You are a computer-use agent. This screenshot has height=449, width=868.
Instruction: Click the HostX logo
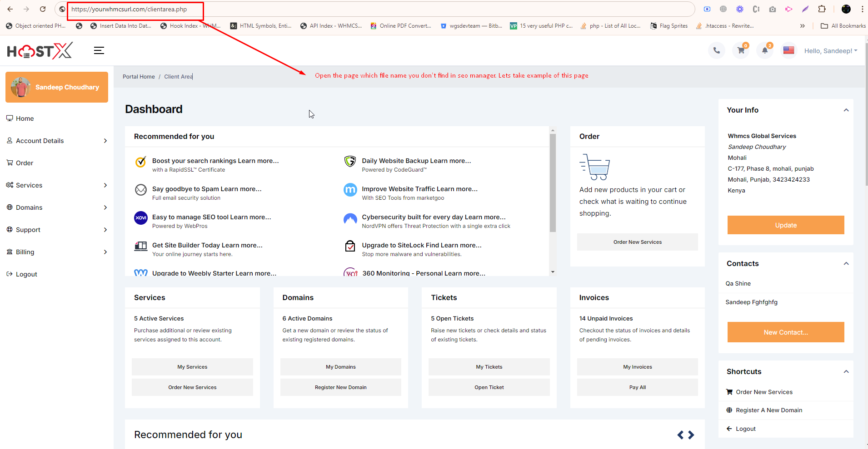point(40,51)
